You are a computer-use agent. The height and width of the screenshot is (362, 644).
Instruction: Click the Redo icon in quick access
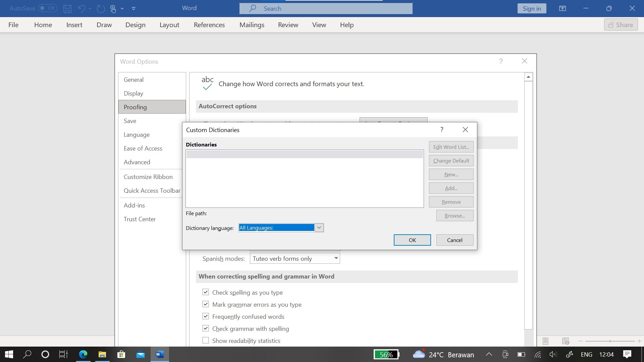pyautogui.click(x=101, y=8)
